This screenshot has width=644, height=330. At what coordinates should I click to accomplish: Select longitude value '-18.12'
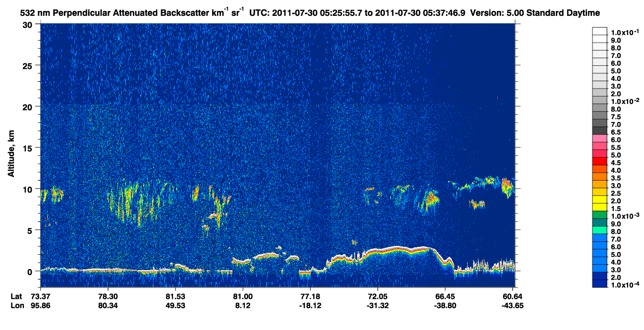pyautogui.click(x=310, y=305)
